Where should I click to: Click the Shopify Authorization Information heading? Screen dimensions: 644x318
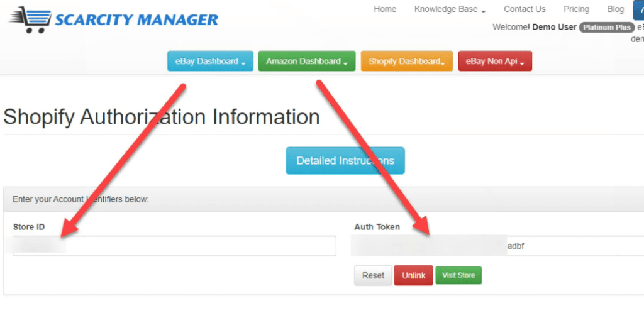162,117
